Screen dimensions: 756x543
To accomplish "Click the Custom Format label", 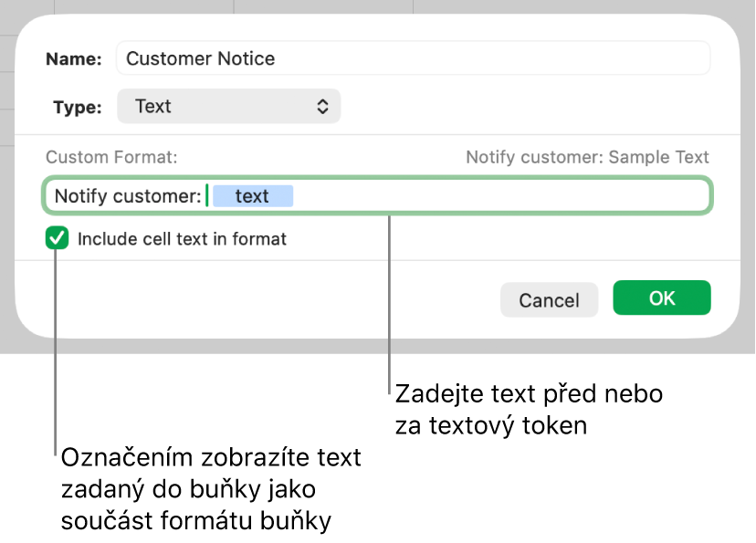I will point(110,156).
